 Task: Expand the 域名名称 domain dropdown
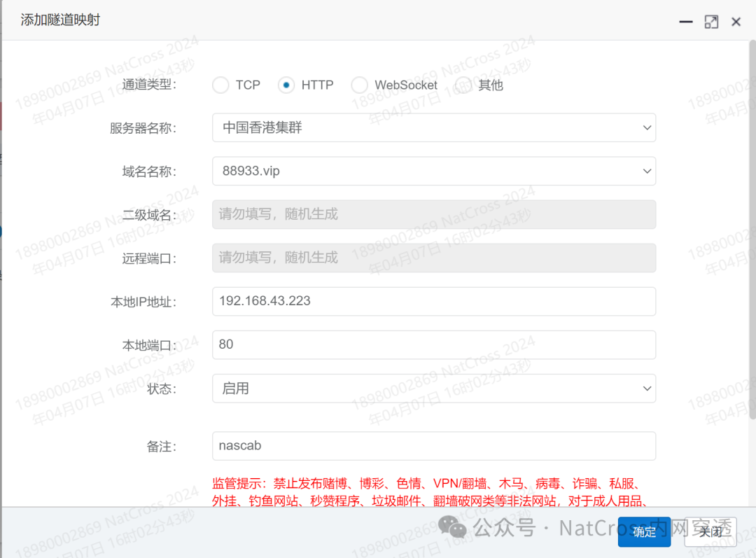[x=434, y=172]
